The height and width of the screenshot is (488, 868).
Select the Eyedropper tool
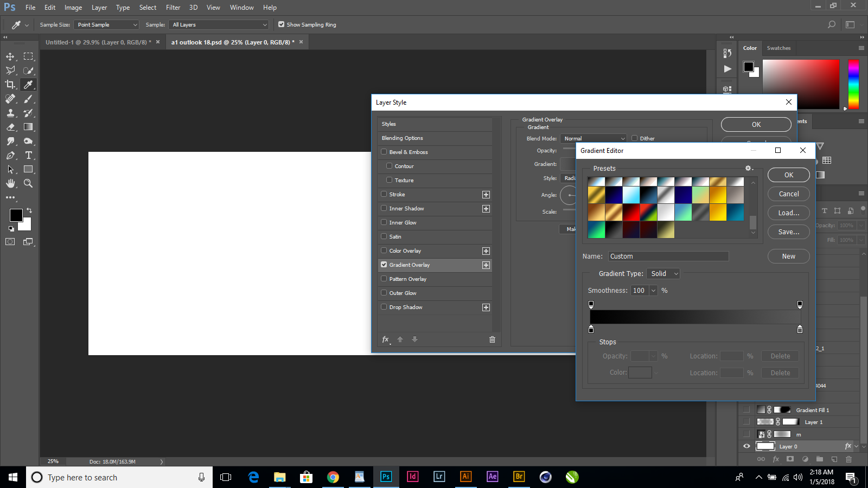[28, 85]
